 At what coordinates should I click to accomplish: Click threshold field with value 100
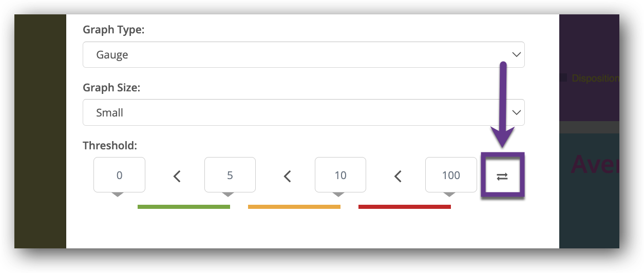[450, 175]
